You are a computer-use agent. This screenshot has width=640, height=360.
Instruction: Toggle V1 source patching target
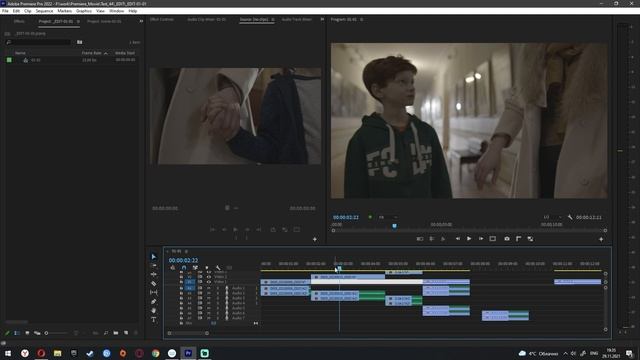(x=190, y=282)
